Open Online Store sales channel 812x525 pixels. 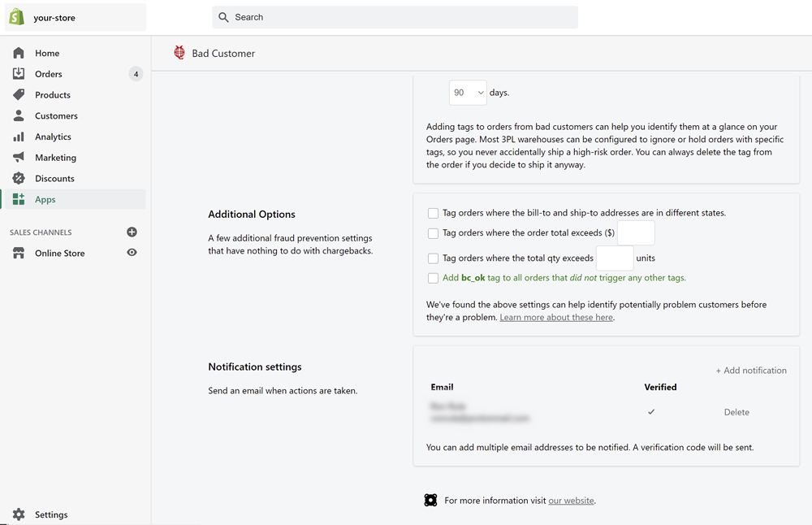click(59, 253)
